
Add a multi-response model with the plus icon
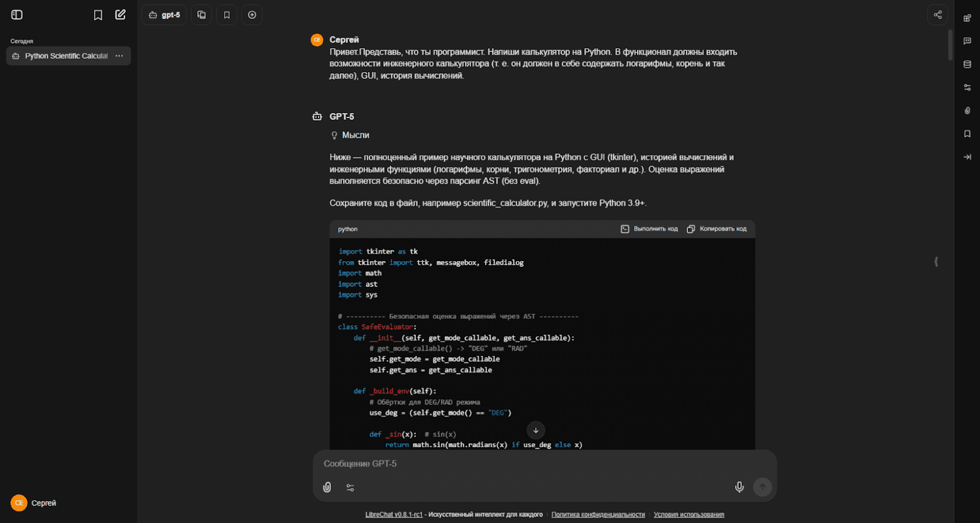point(252,14)
